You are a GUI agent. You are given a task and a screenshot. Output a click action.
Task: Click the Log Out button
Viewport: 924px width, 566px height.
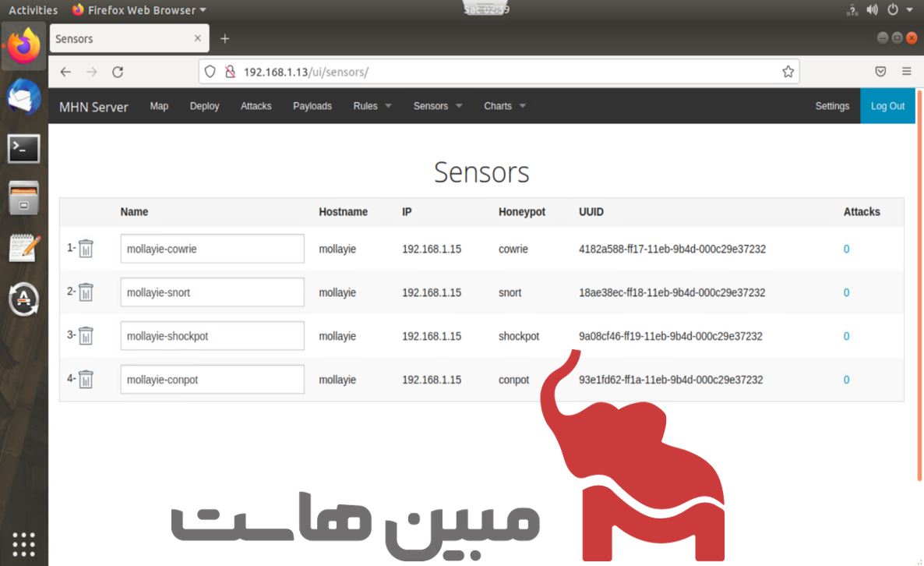point(887,106)
